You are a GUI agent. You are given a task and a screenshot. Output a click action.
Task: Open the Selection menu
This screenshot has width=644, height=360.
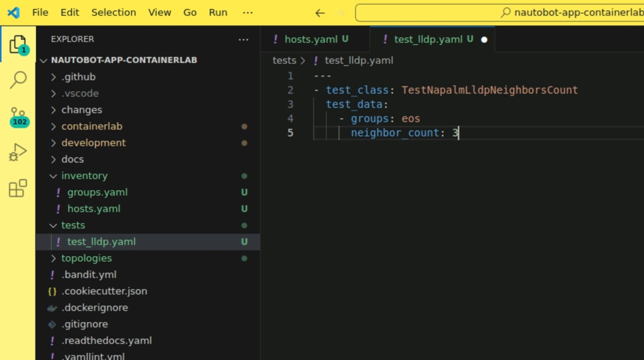[x=113, y=13]
